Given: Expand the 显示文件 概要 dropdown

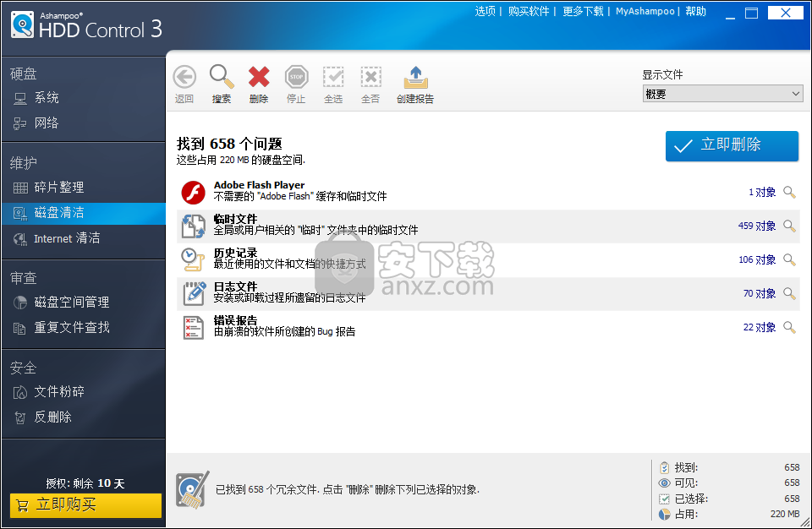Looking at the screenshot, I should point(722,94).
